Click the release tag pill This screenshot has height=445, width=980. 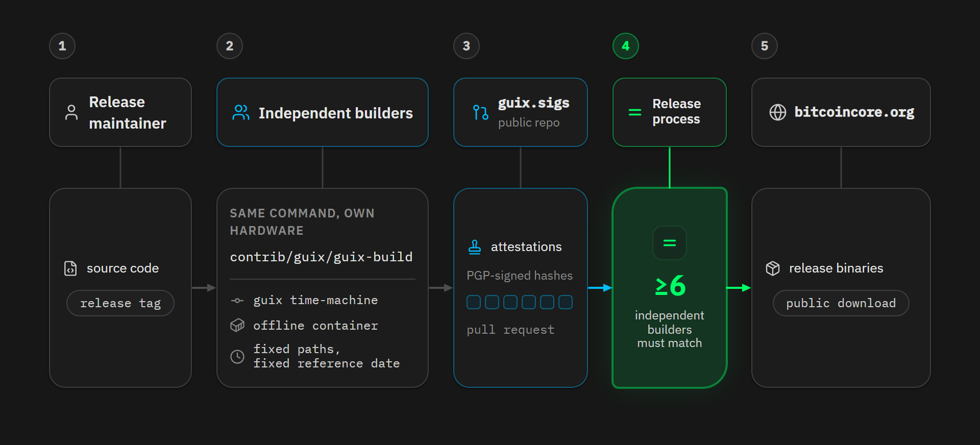pos(120,303)
